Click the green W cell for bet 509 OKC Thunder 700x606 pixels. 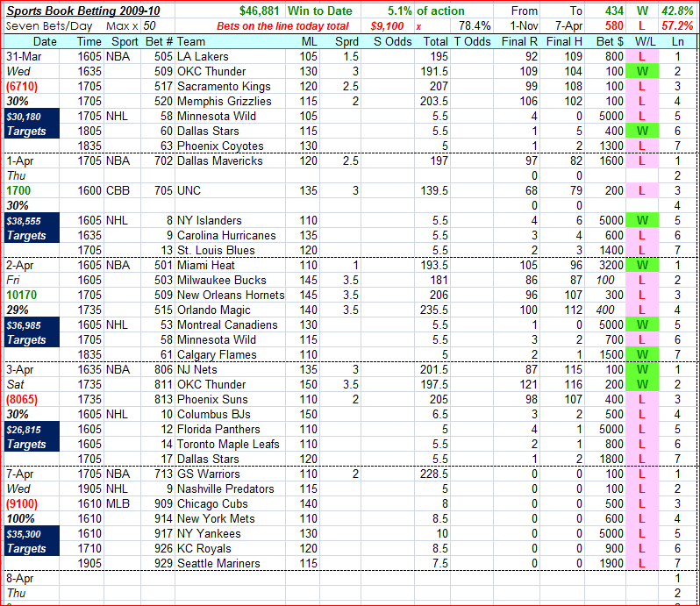[642, 71]
